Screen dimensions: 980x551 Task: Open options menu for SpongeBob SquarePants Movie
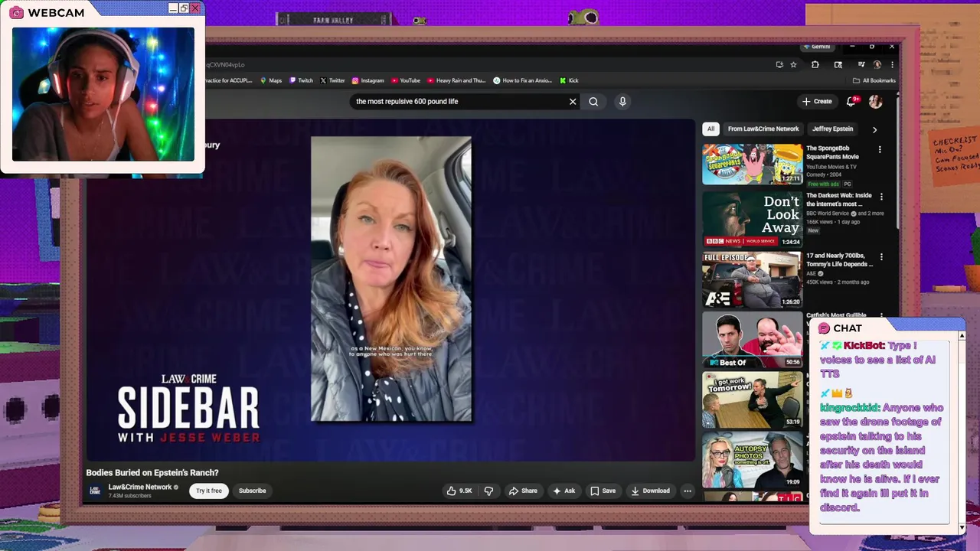click(880, 150)
